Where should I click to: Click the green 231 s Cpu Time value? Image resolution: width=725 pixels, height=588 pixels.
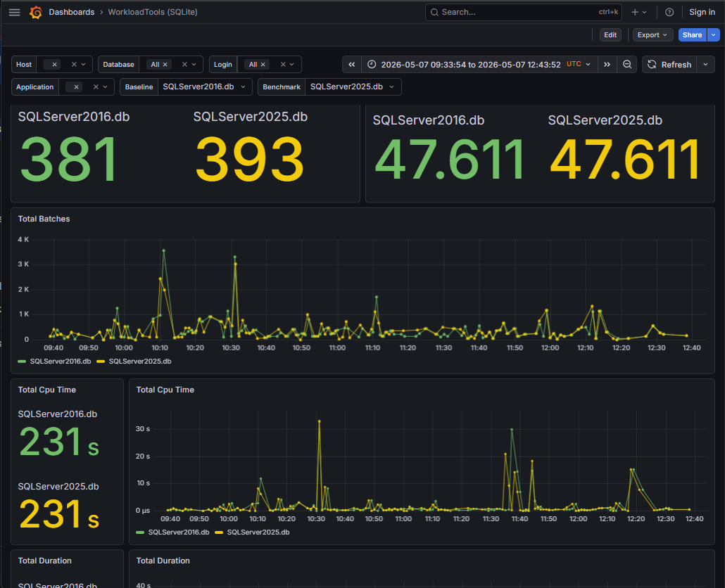coord(59,442)
